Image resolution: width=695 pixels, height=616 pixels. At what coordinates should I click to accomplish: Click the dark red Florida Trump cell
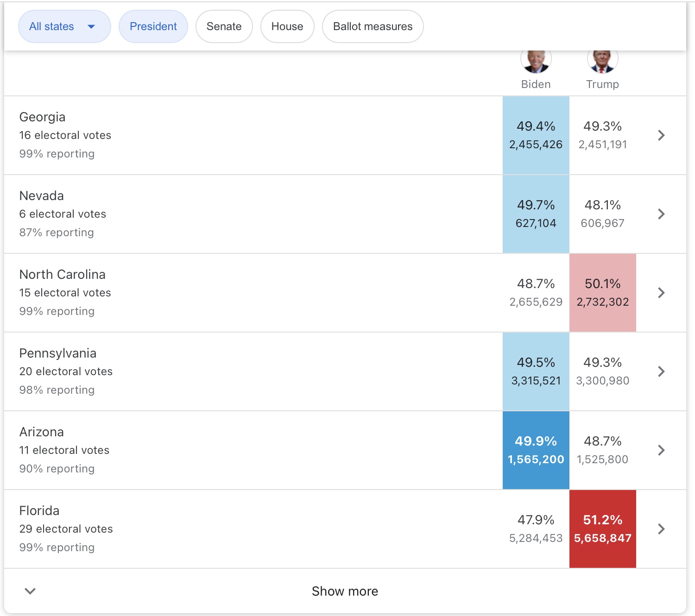(602, 529)
